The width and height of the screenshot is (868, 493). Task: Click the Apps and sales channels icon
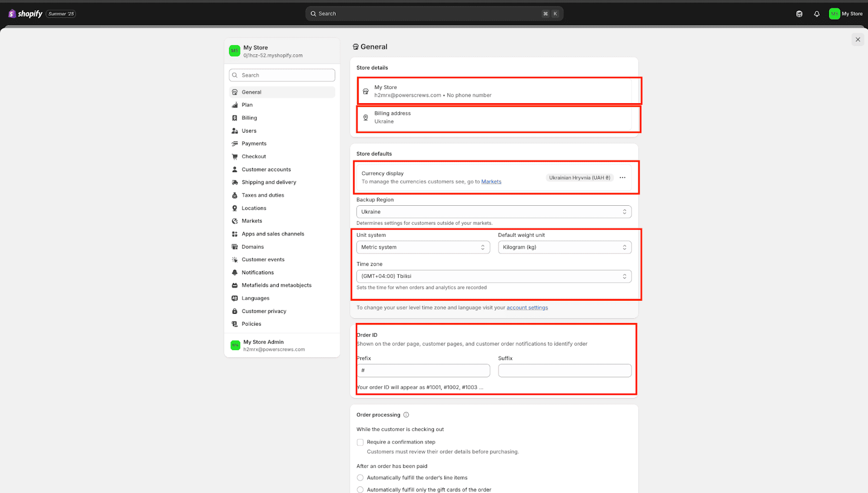coord(235,234)
